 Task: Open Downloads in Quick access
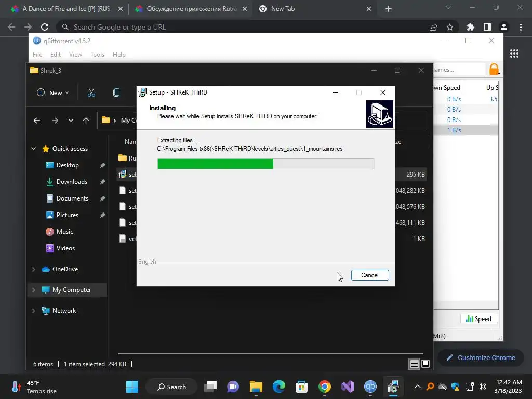(x=72, y=182)
